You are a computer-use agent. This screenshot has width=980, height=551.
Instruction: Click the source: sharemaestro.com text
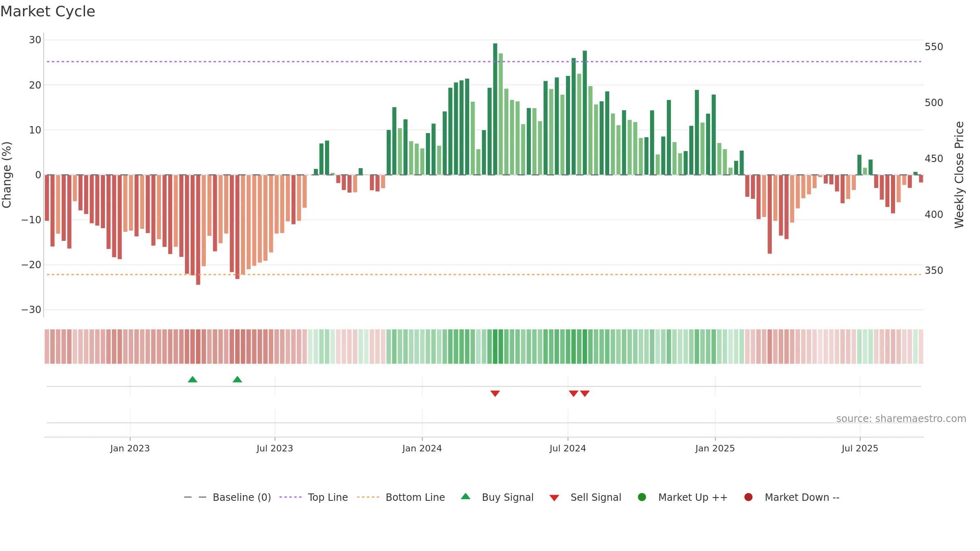901,419
